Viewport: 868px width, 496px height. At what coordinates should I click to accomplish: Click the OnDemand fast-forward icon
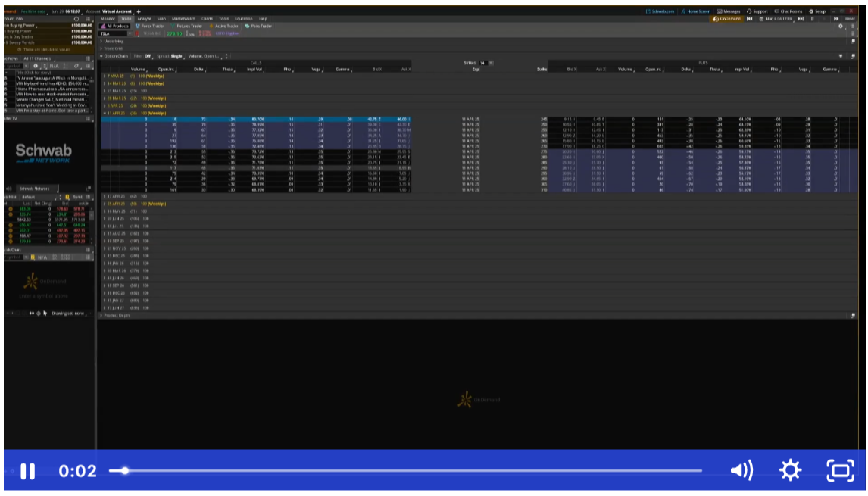click(836, 19)
